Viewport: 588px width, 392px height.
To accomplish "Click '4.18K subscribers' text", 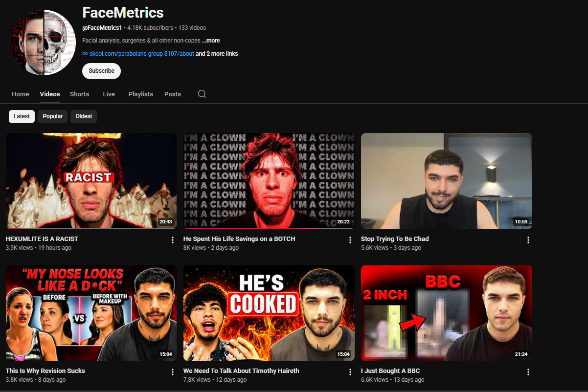I will pos(150,28).
